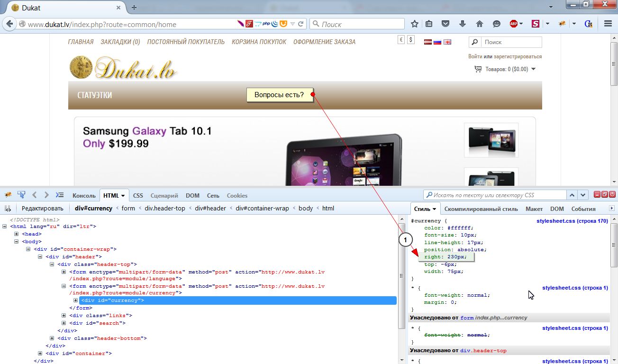Click the red S extension icon
Screen dimensions: 618x364
pyautogui.click(x=535, y=24)
